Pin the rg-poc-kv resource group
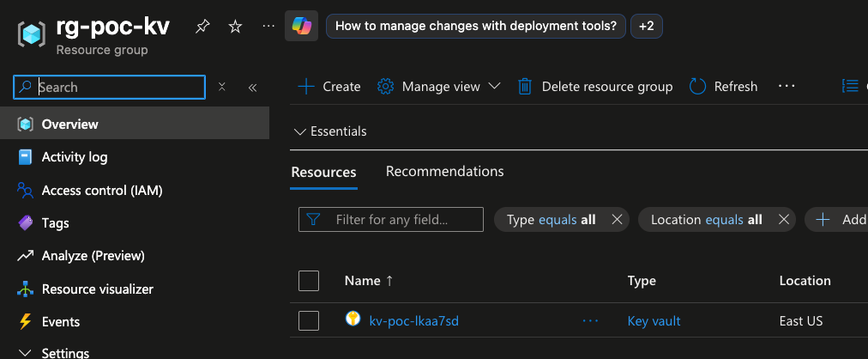This screenshot has height=359, width=868. coord(202,26)
